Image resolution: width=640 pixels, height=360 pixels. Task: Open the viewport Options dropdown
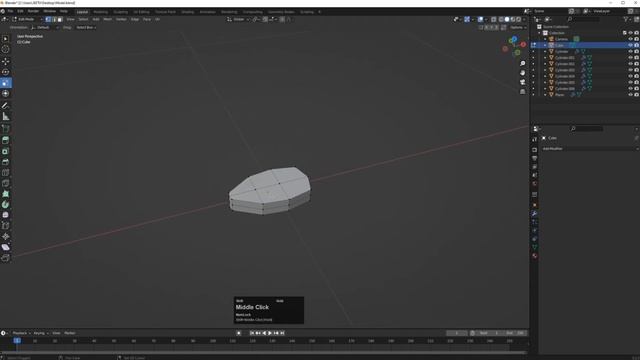(x=518, y=27)
